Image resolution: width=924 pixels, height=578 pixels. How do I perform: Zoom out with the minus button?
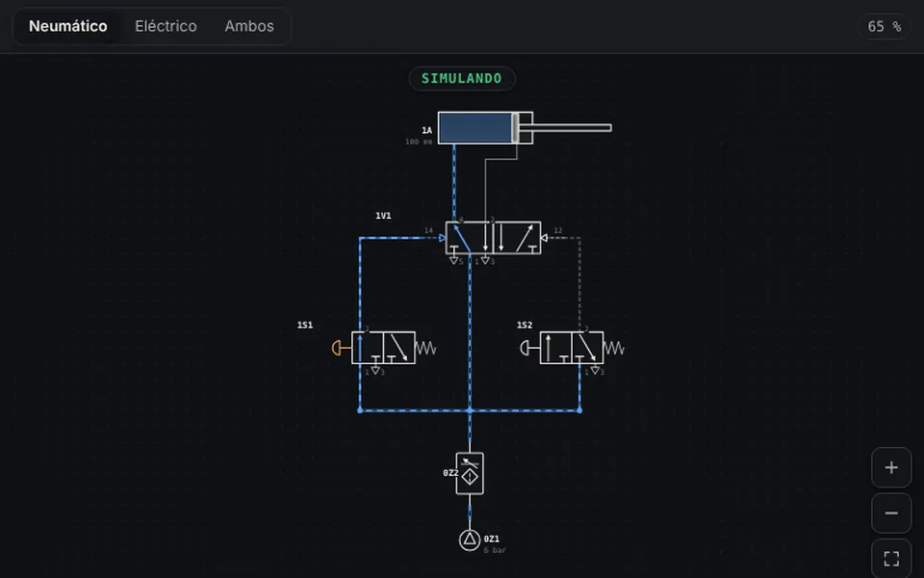[891, 513]
